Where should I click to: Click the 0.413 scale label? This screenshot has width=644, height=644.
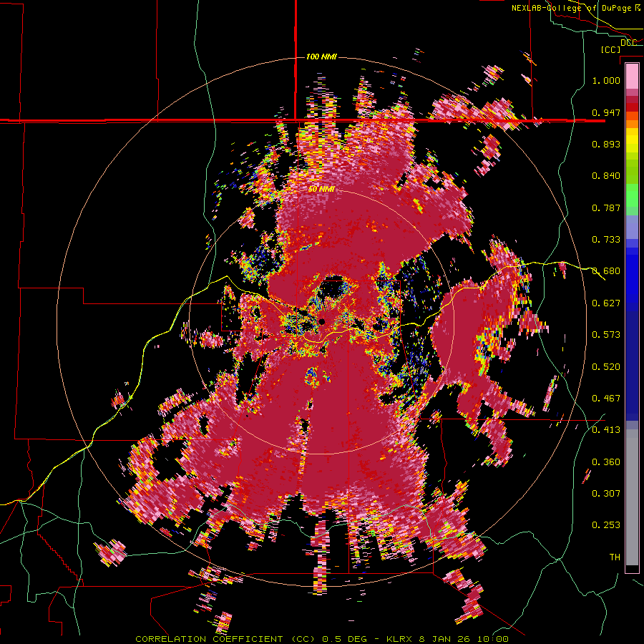click(606, 430)
